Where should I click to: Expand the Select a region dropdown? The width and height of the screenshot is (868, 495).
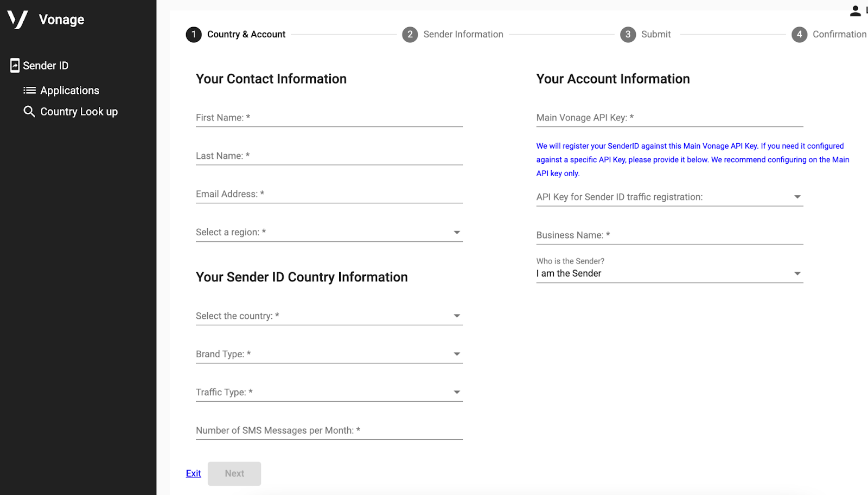[329, 232]
